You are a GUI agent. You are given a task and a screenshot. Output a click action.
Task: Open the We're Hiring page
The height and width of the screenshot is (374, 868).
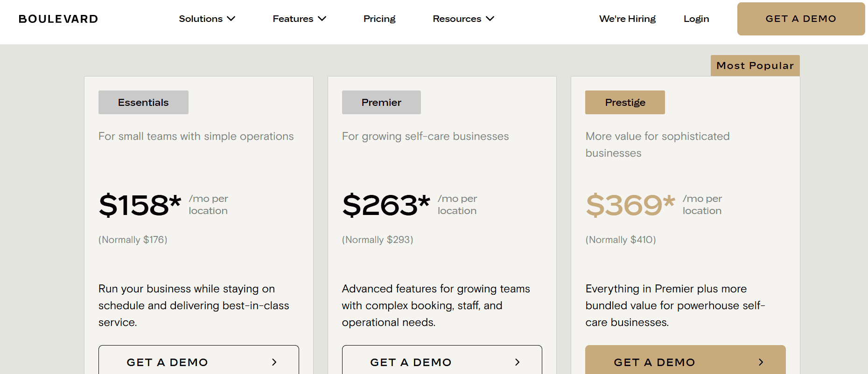coord(627,19)
